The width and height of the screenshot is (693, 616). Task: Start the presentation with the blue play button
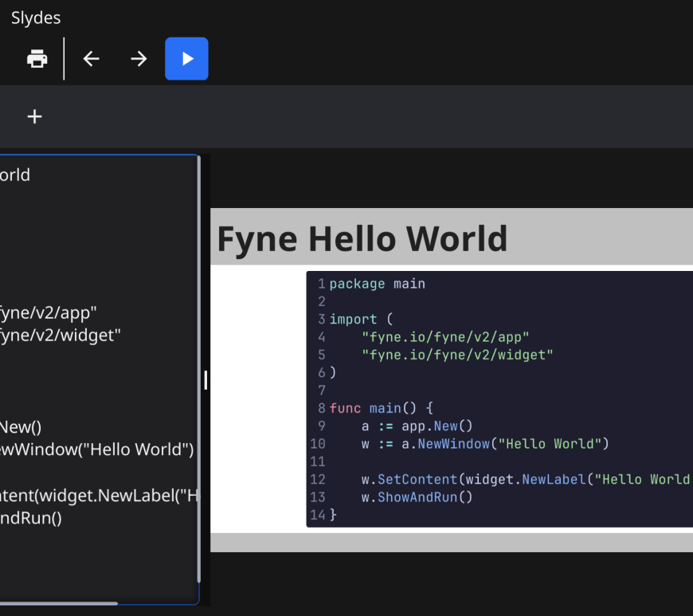186,59
